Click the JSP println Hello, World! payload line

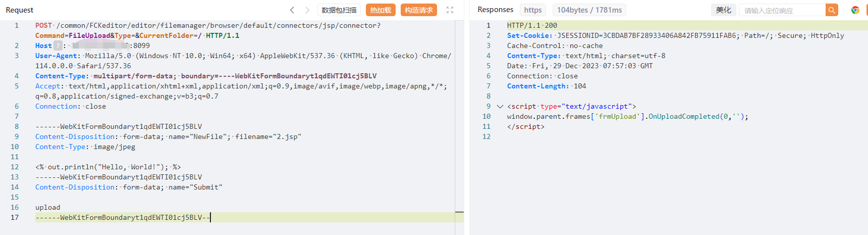coord(108,167)
